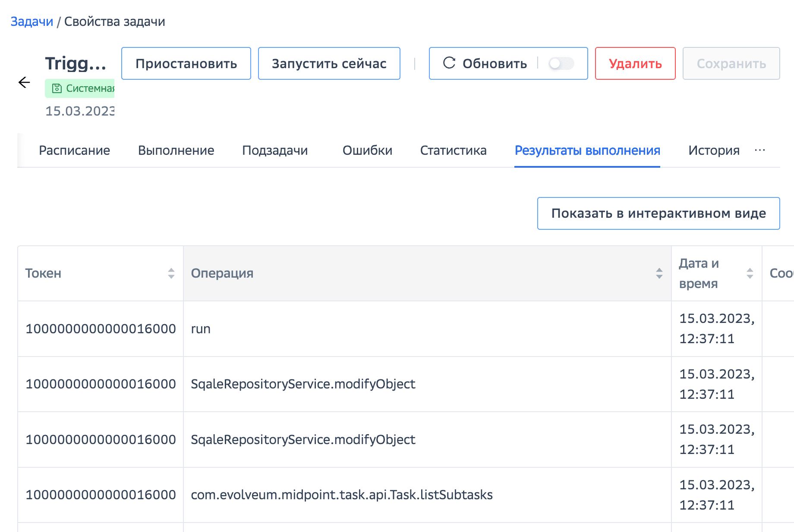Switch to the Расписание tab

74,150
